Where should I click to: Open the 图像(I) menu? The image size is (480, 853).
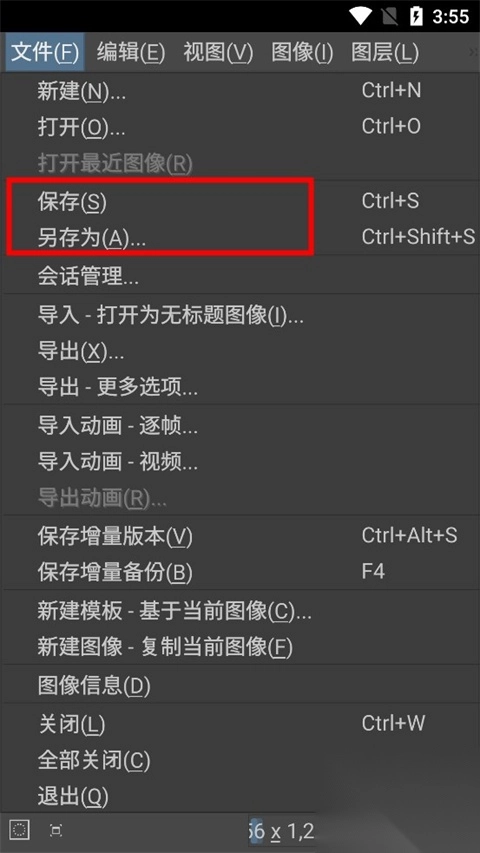[x=302, y=52]
